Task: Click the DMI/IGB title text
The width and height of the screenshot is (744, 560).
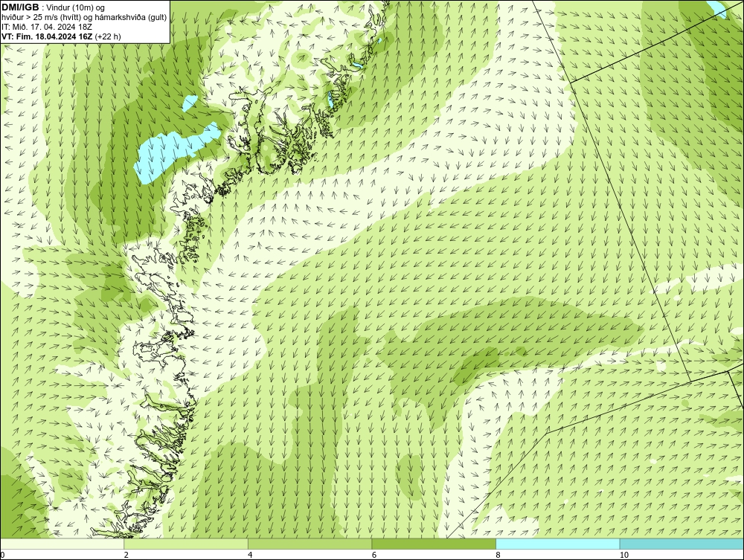Action: tap(21, 7)
